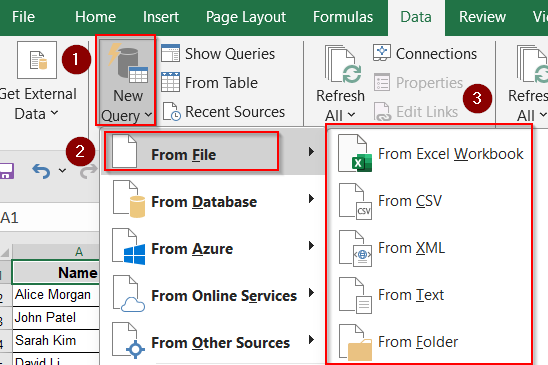Expand the New Query dropdown arrow
The width and height of the screenshot is (548, 365).
click(x=148, y=115)
